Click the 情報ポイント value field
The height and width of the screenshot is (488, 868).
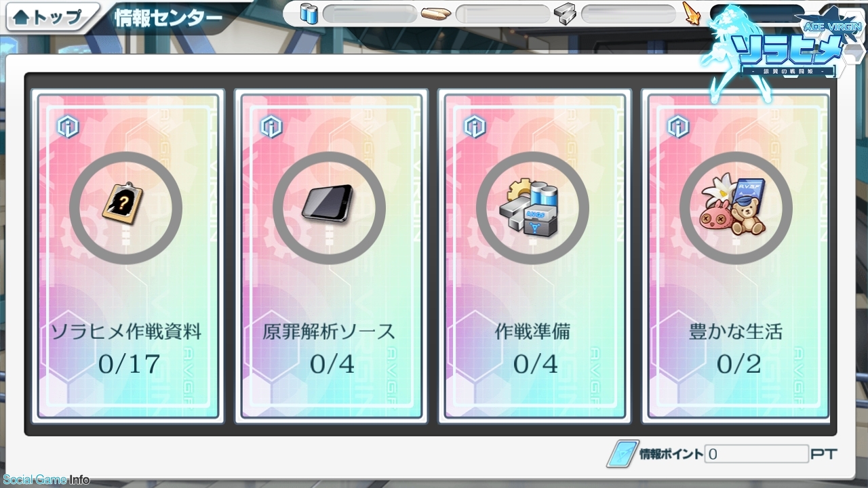click(x=757, y=454)
